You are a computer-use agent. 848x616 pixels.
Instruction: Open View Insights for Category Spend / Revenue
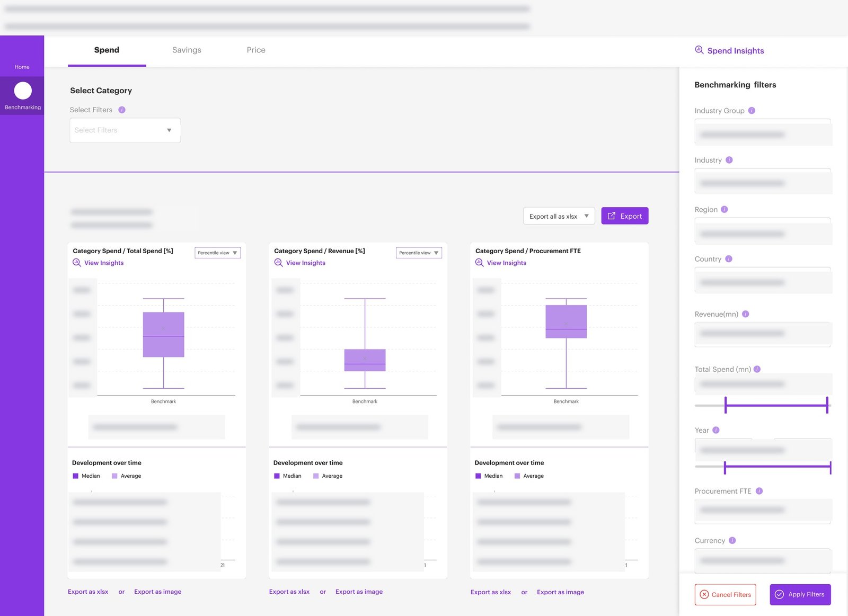coord(306,263)
